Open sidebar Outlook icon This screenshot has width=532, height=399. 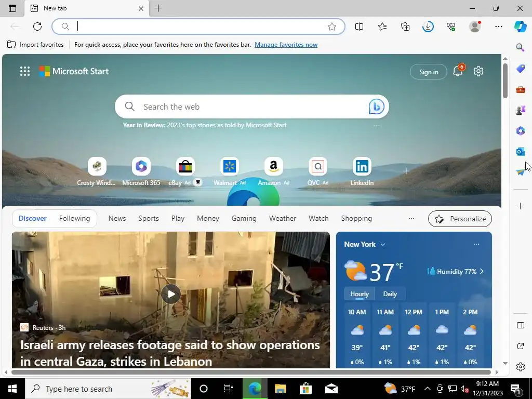tap(521, 151)
